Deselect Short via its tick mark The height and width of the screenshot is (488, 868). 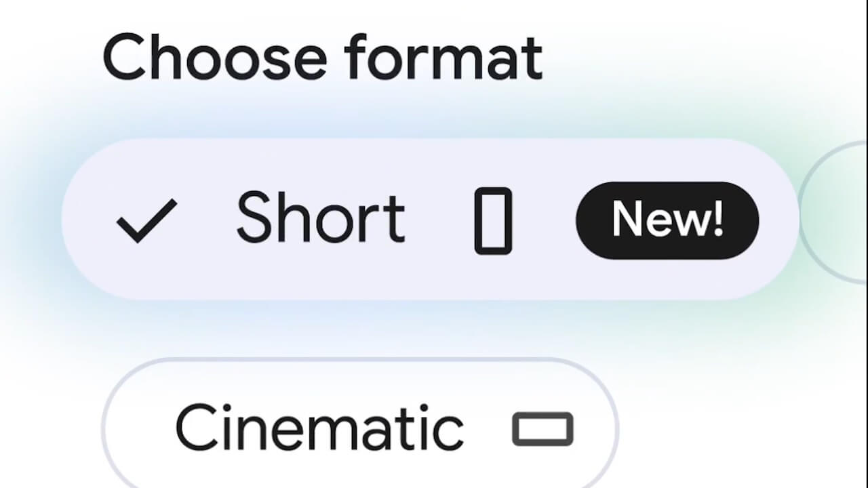click(x=147, y=221)
